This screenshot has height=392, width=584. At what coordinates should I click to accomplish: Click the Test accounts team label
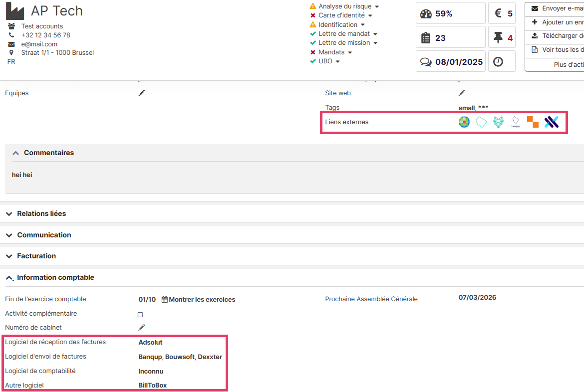[x=42, y=26]
